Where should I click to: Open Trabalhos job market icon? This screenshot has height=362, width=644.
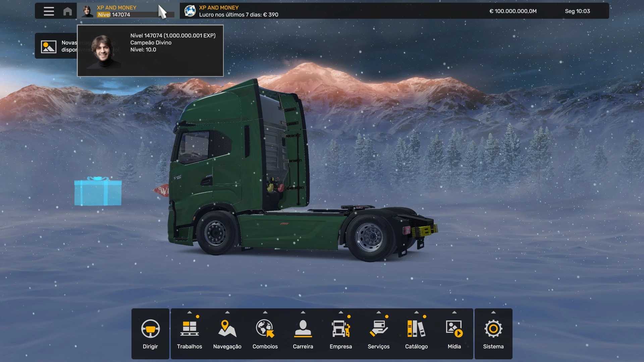coord(190,329)
